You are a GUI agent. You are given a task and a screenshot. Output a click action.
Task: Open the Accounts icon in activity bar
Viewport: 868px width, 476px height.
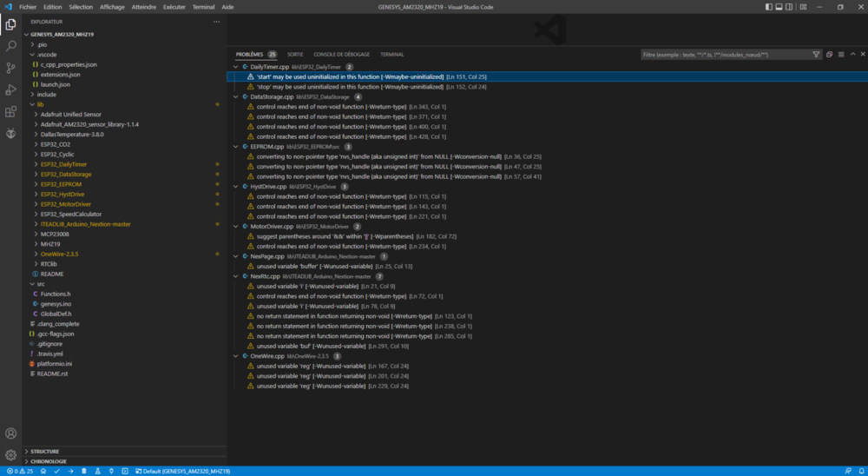[10, 433]
